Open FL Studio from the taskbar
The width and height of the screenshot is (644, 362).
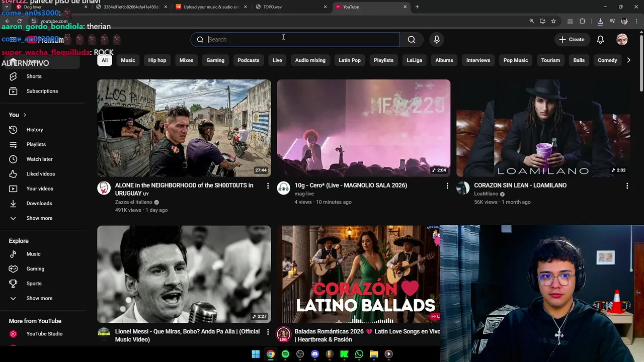tap(330, 354)
